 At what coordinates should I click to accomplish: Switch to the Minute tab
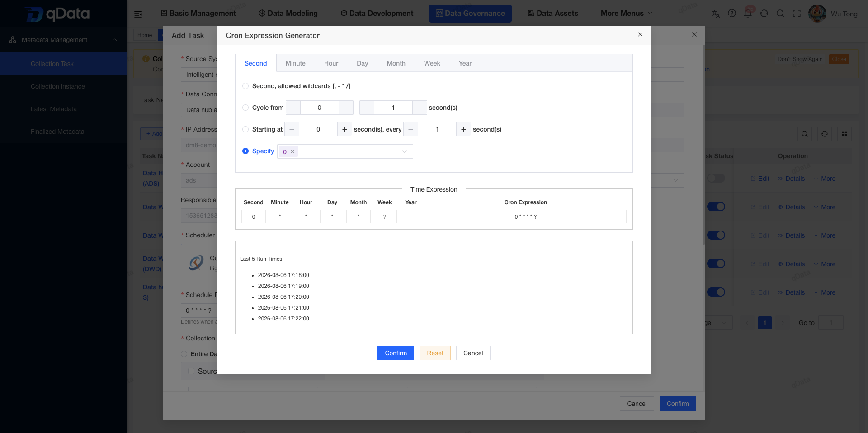tap(295, 63)
